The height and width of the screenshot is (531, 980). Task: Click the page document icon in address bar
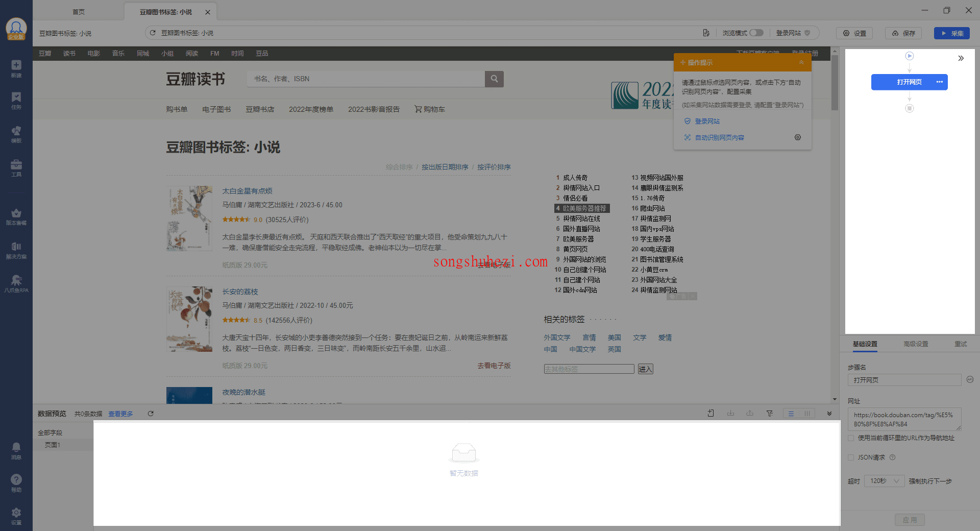[x=706, y=33]
